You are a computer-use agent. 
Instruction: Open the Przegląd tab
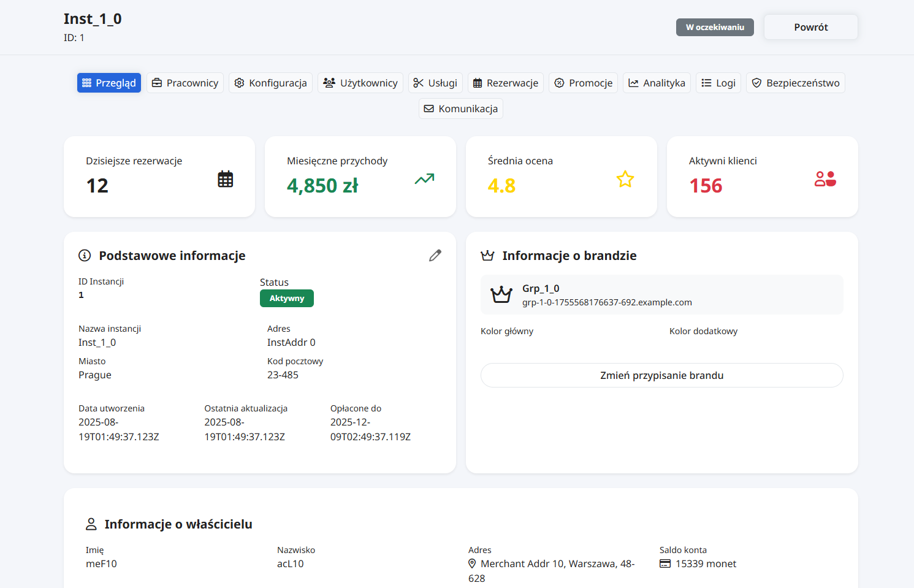coord(109,83)
